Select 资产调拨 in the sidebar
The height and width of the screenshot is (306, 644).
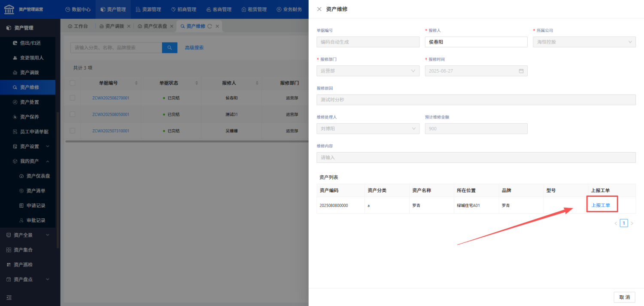pyautogui.click(x=27, y=73)
